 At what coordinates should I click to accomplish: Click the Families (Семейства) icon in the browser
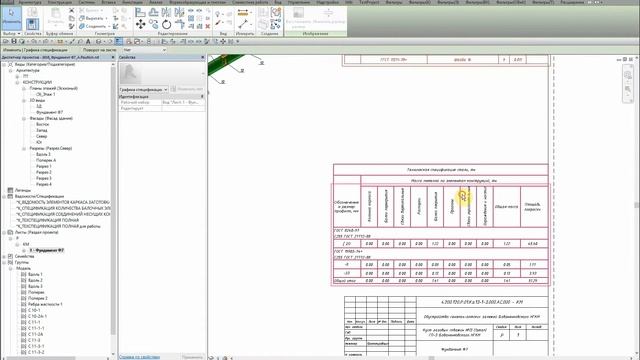click(11, 256)
